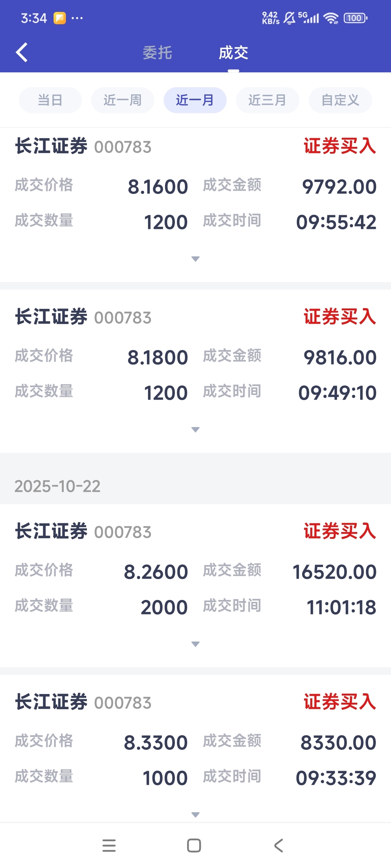Select the 当日 filter chip

[x=50, y=100]
